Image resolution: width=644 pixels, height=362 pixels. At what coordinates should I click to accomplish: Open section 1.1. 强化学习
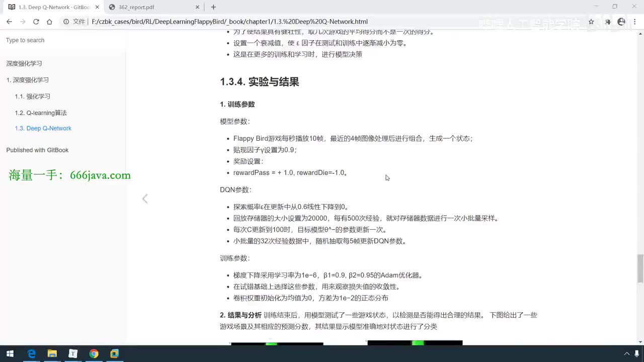point(33,97)
